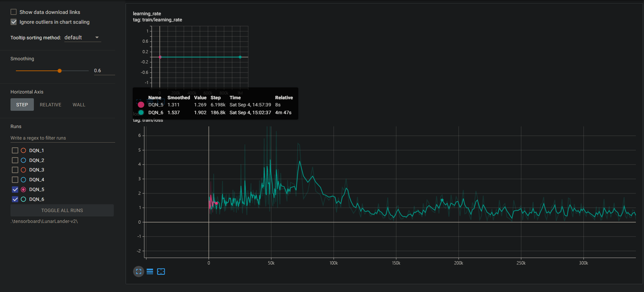644x292 pixels.
Task: Click the DQN_6 run color circle
Action: pyautogui.click(x=23, y=199)
